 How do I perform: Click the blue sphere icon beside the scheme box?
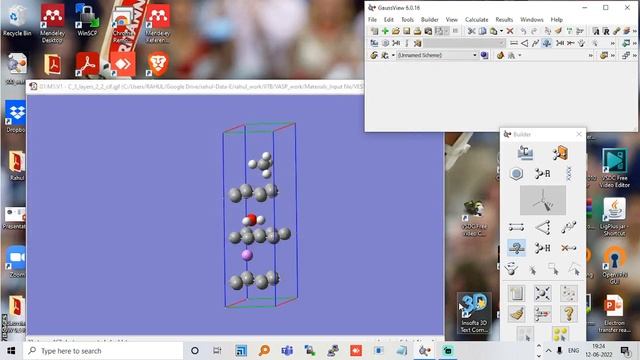pyautogui.click(x=484, y=55)
